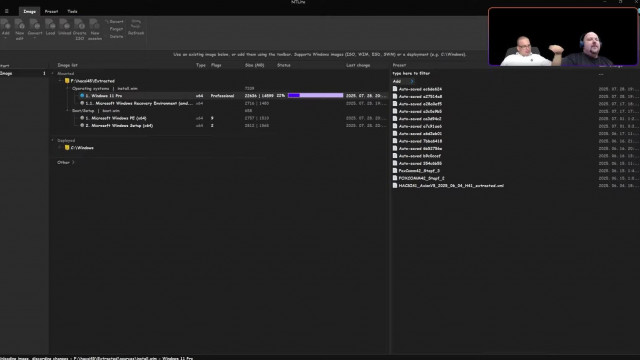
Task: Open the hamburger menu icon
Action: pyautogui.click(x=7, y=11)
